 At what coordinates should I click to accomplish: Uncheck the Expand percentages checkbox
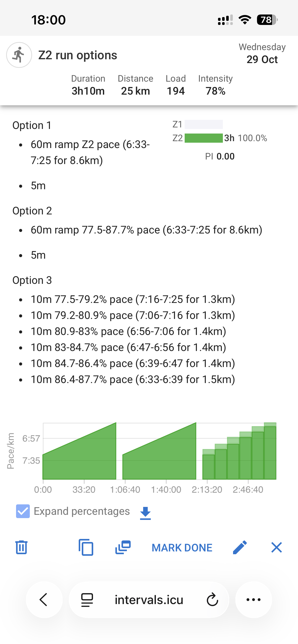pos(23,511)
